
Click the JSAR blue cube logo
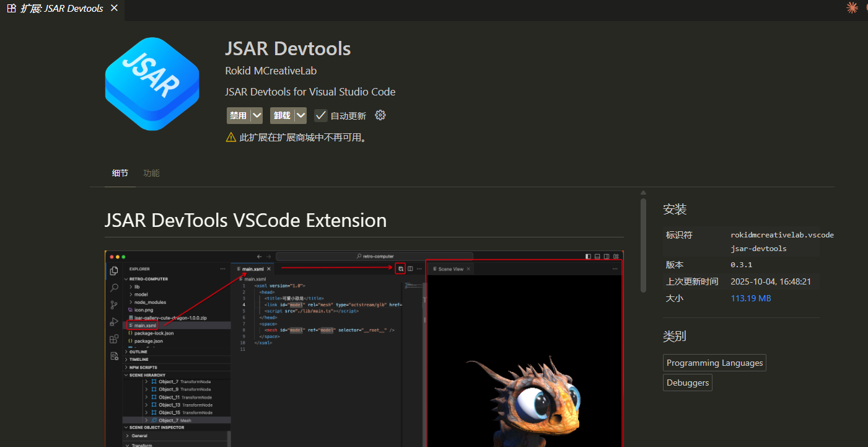click(152, 84)
